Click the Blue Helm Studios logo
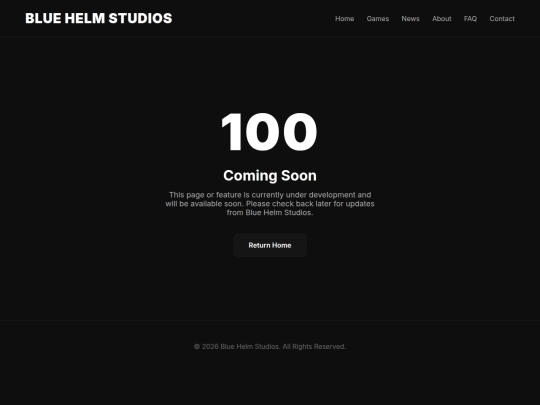Image resolution: width=540 pixels, height=405 pixels. [x=98, y=18]
